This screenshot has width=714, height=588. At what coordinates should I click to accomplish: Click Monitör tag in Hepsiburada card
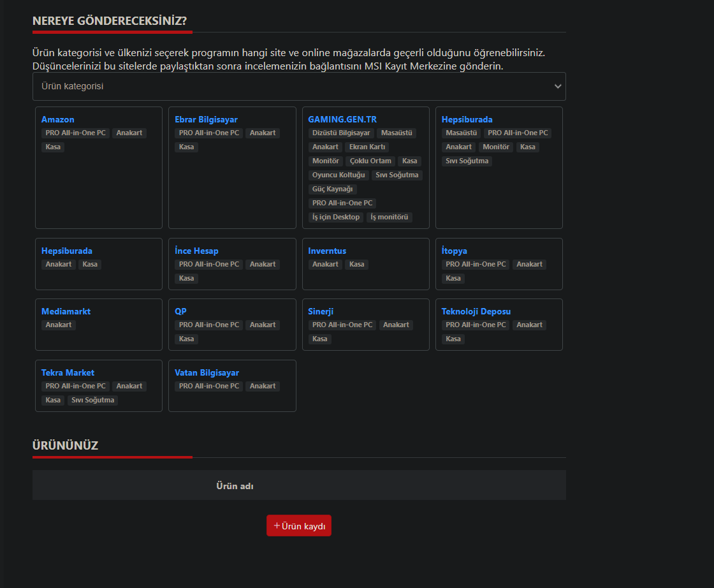click(x=496, y=147)
